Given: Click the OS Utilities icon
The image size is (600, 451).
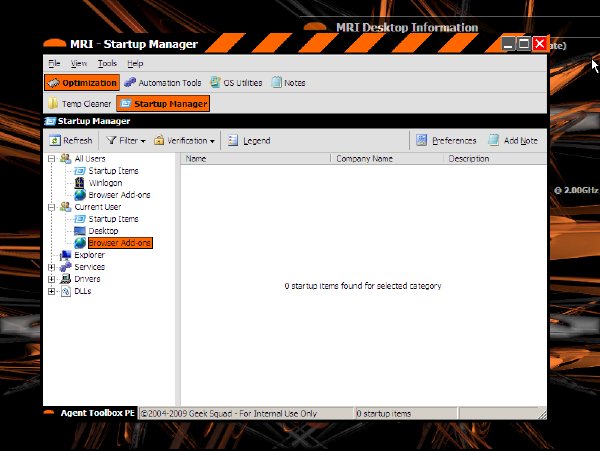Looking at the screenshot, I should pos(215,82).
